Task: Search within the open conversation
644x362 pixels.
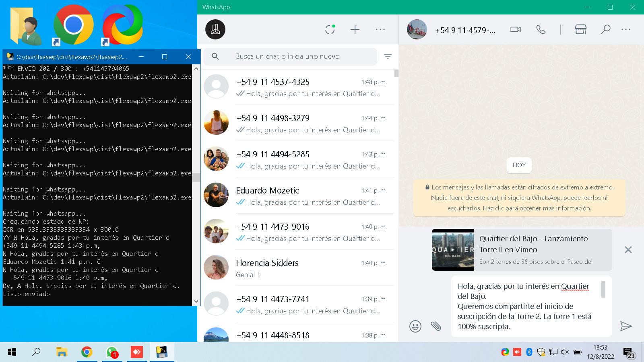Action: click(606, 29)
